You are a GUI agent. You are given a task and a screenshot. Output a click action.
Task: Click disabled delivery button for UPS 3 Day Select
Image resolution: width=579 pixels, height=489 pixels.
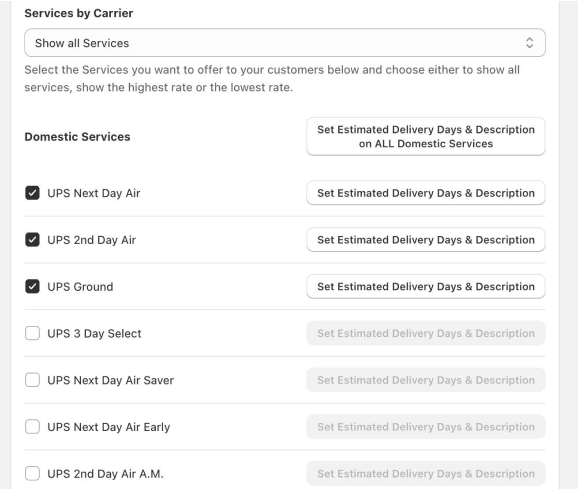click(426, 333)
